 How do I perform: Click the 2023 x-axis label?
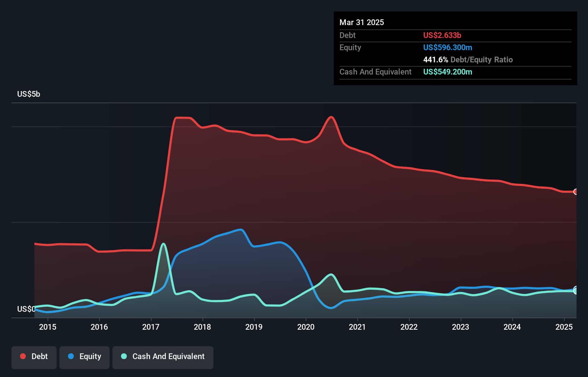coord(461,327)
